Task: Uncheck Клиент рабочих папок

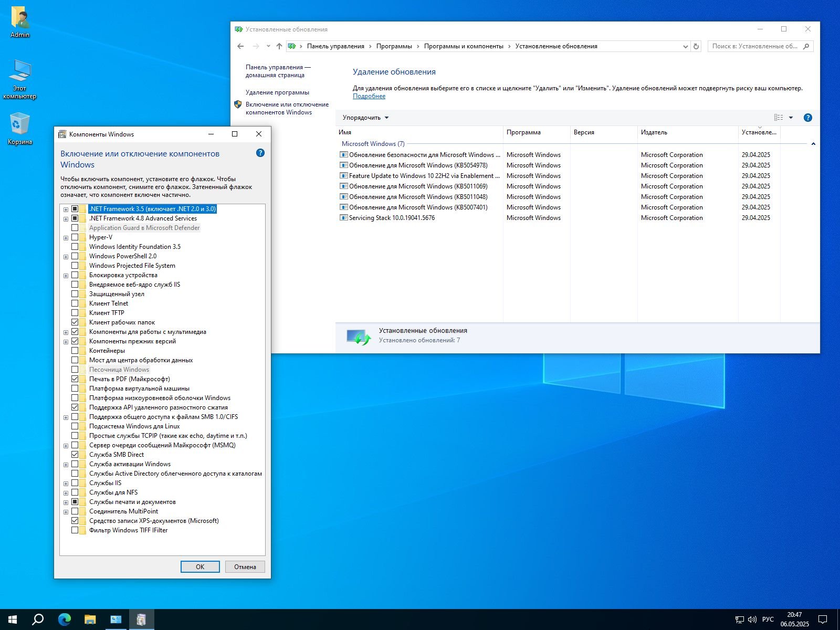Action: [x=75, y=322]
